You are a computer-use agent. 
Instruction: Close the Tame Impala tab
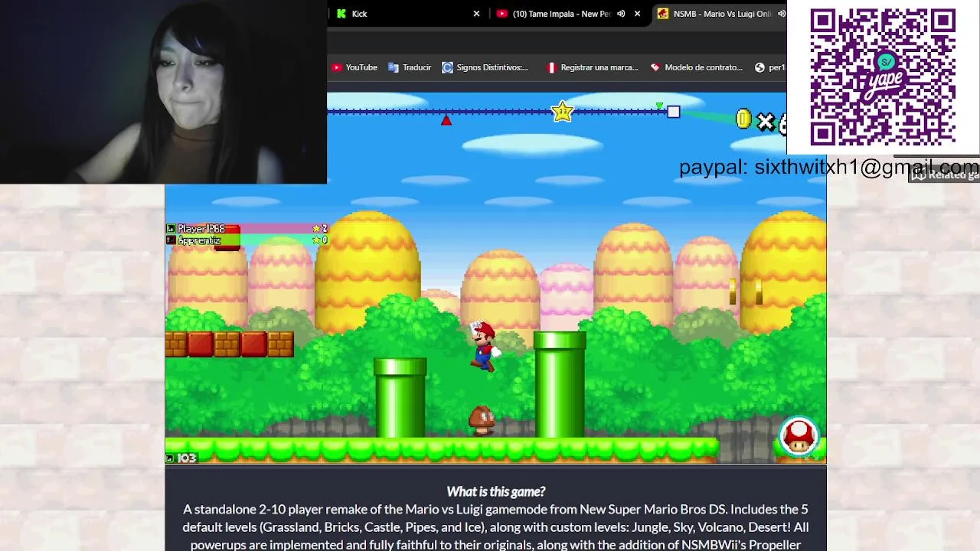(x=637, y=14)
